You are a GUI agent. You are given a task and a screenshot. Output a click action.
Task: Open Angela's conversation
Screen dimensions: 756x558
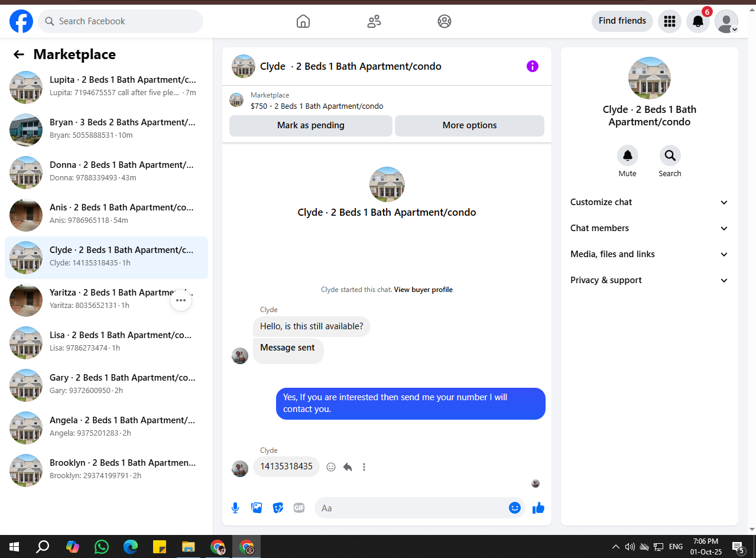tap(106, 427)
